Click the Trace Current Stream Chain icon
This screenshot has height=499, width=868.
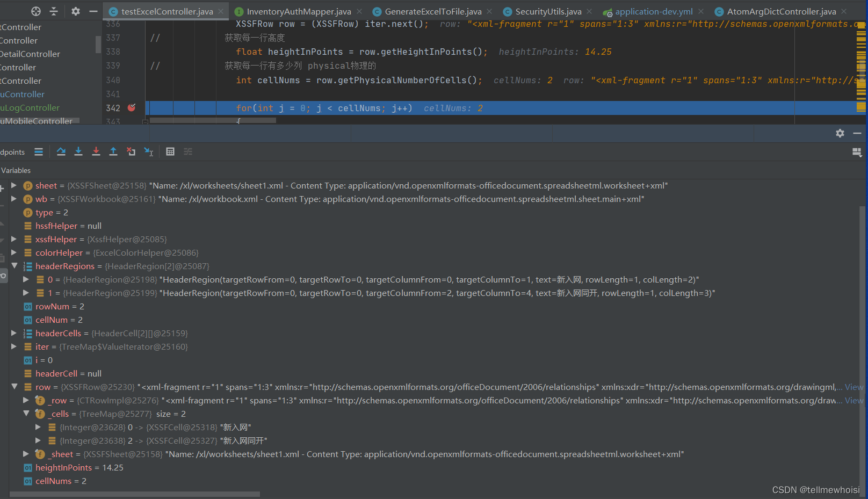(x=188, y=151)
